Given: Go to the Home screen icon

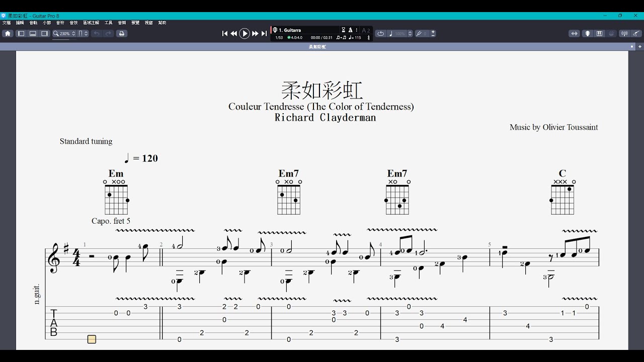Looking at the screenshot, I should [8, 34].
